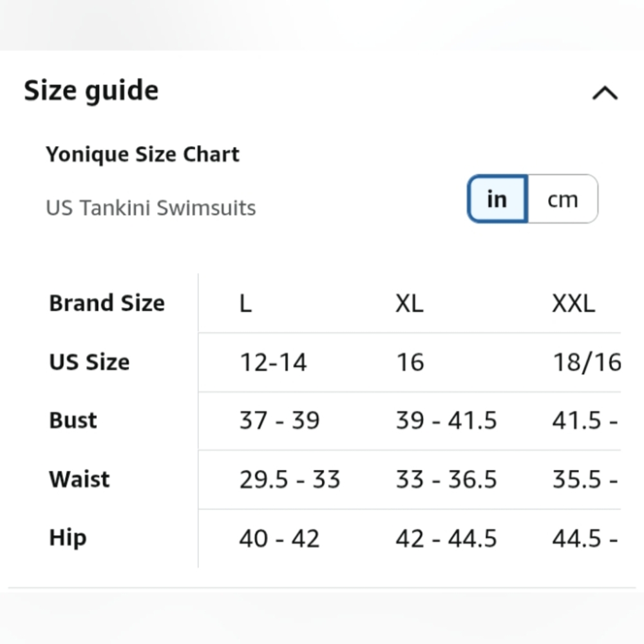This screenshot has width=644, height=644.
Task: Click the 12-14 US size cell
Action: point(273,362)
